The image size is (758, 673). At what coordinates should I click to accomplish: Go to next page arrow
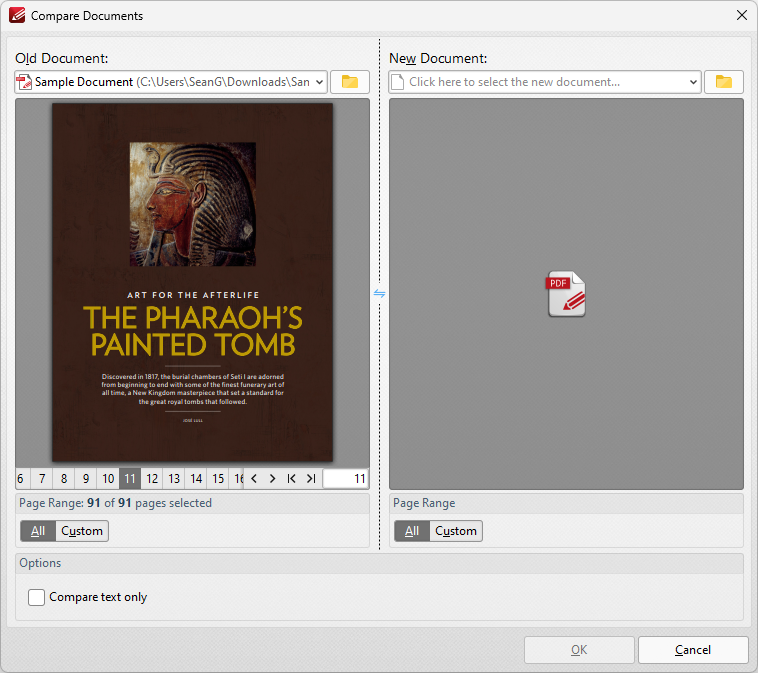[273, 479]
